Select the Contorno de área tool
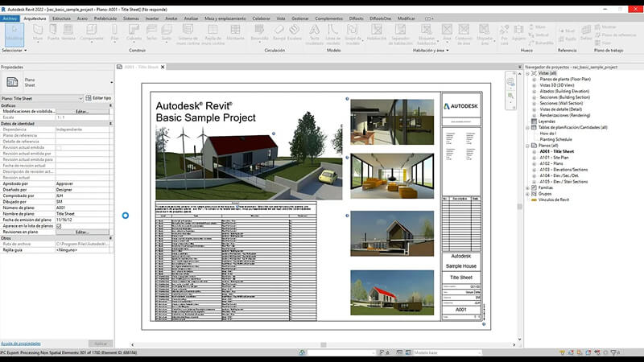 [464, 35]
